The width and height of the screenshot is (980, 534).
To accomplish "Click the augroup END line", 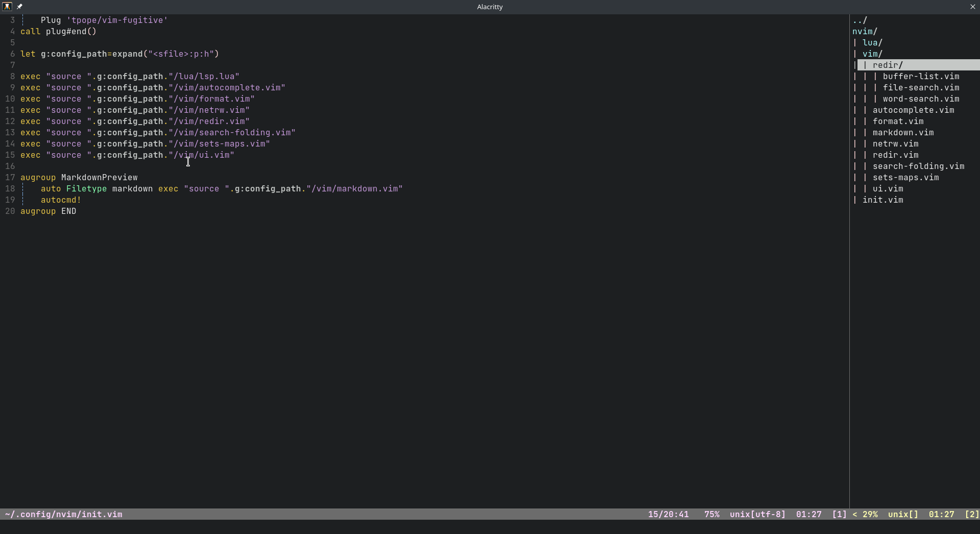I will (48, 211).
